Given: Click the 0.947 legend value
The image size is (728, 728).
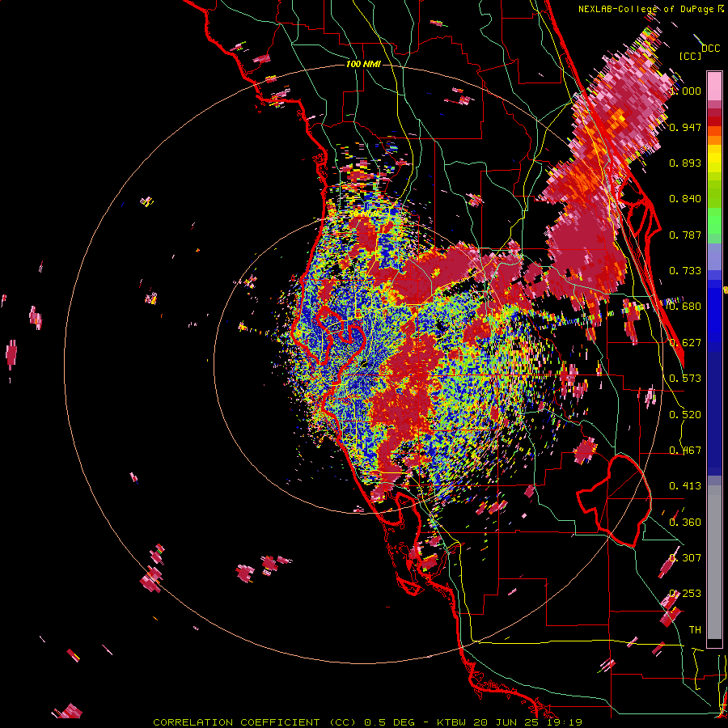Looking at the screenshot, I should pyautogui.click(x=685, y=127).
